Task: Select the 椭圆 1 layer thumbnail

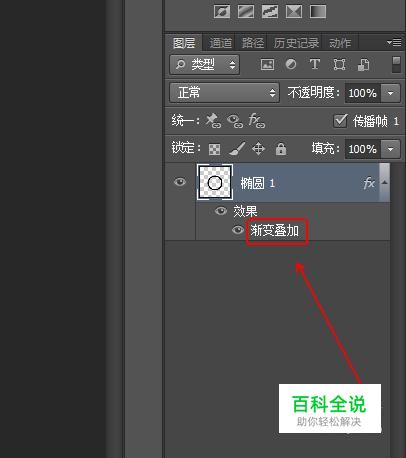Action: [215, 182]
